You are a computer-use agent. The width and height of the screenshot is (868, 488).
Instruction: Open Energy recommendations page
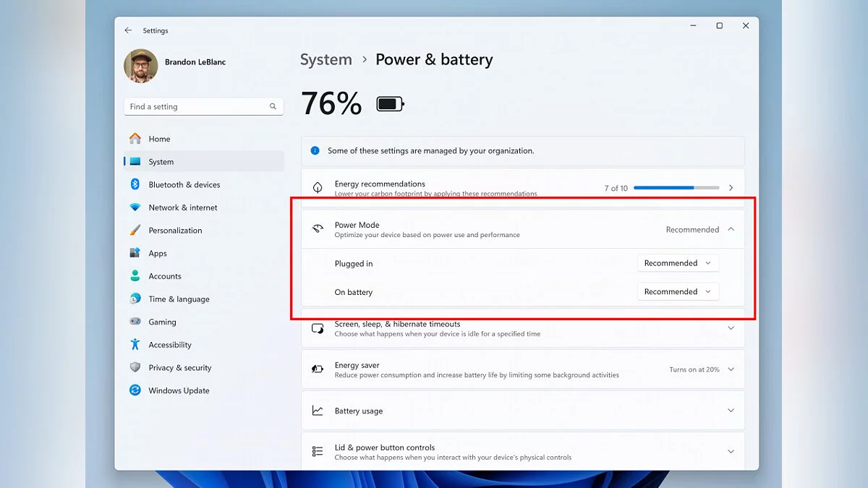pos(522,188)
